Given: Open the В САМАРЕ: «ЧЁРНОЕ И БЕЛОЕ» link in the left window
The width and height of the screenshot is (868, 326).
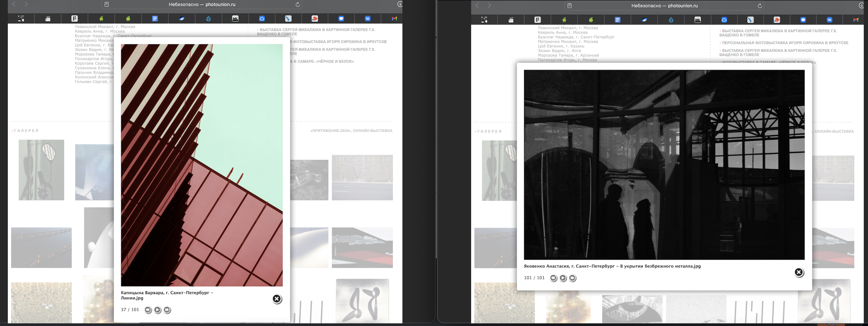Looking at the screenshot, I should pyautogui.click(x=322, y=61).
